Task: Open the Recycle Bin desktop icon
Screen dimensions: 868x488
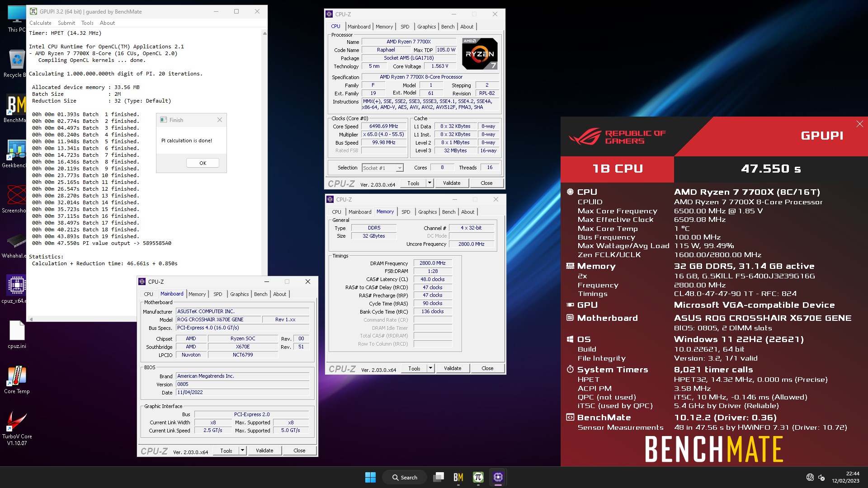Action: (17, 63)
